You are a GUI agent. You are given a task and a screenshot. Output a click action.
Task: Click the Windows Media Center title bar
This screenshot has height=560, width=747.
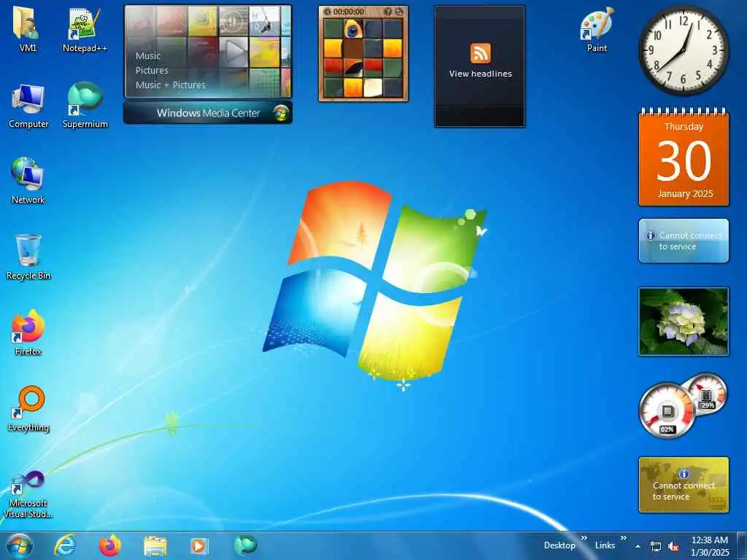[208, 113]
